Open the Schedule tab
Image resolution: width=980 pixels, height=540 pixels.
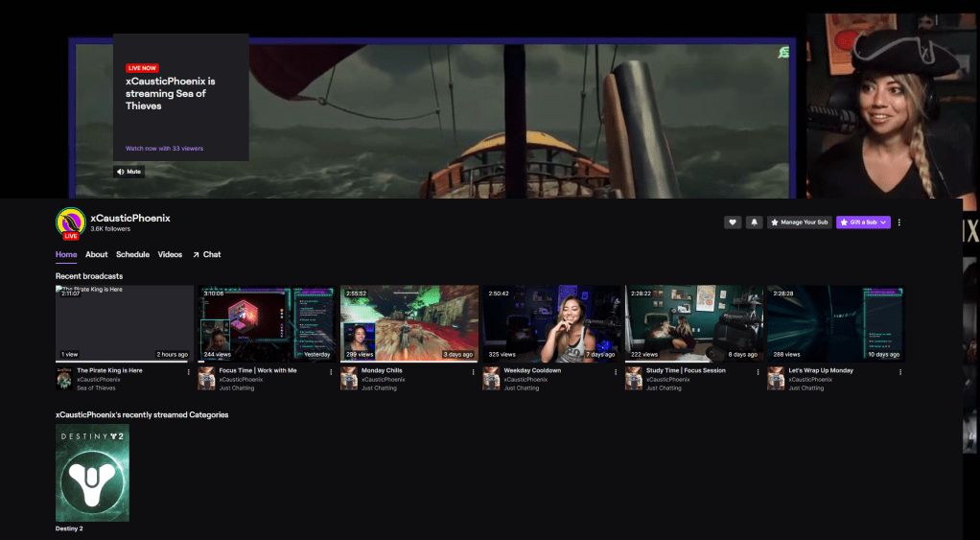point(132,255)
